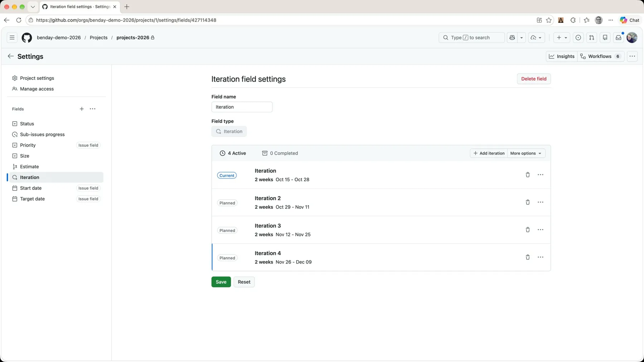Open the Copilot icon in header
The width and height of the screenshot is (644, 362).
pyautogui.click(x=512, y=38)
